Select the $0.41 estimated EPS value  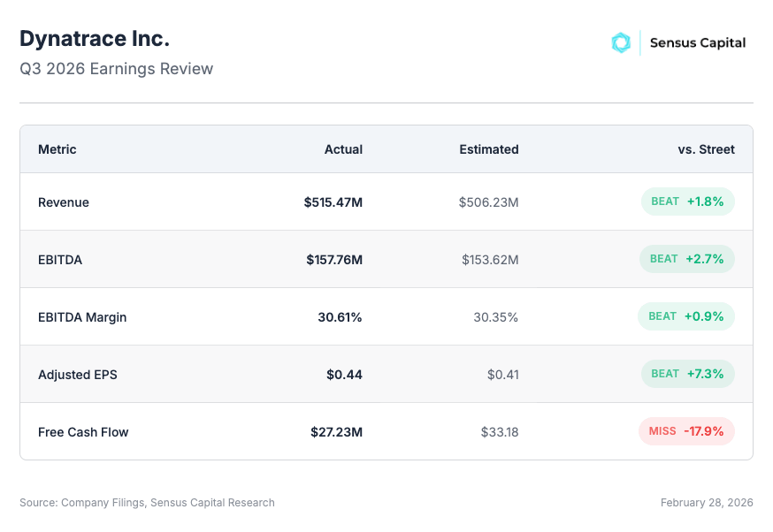coord(503,375)
